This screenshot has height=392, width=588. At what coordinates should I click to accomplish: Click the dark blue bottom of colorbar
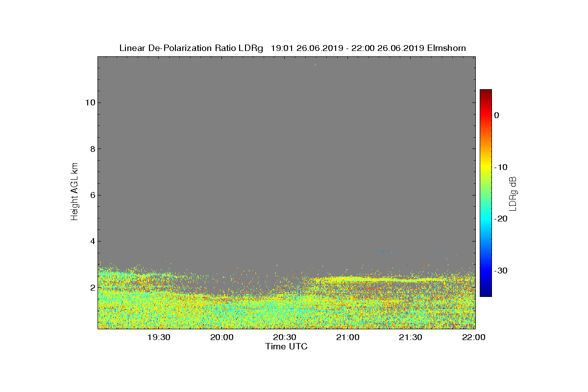click(x=486, y=294)
